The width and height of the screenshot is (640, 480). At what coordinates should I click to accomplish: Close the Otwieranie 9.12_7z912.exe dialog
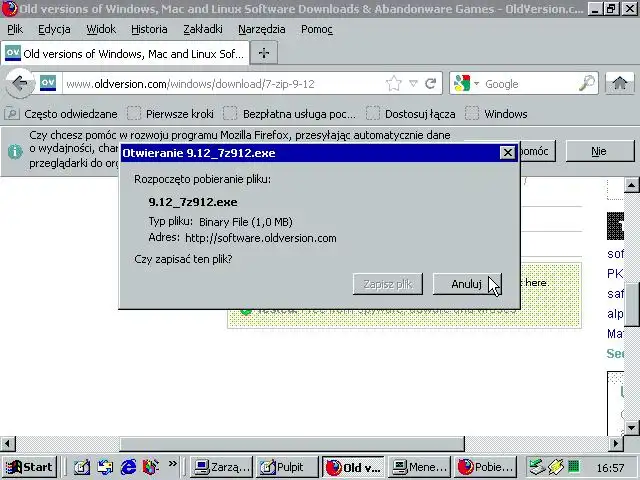coord(507,153)
